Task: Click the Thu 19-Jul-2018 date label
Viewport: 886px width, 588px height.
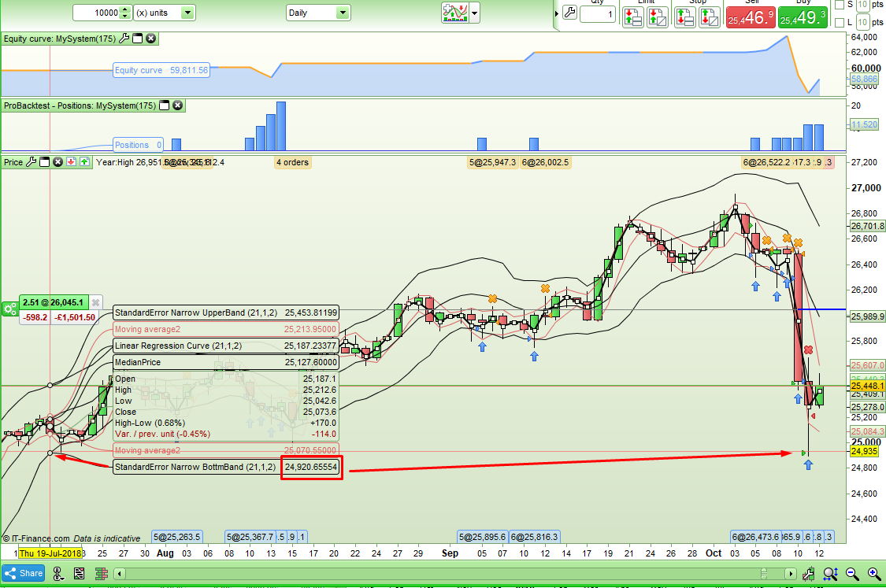Action: pos(51,553)
